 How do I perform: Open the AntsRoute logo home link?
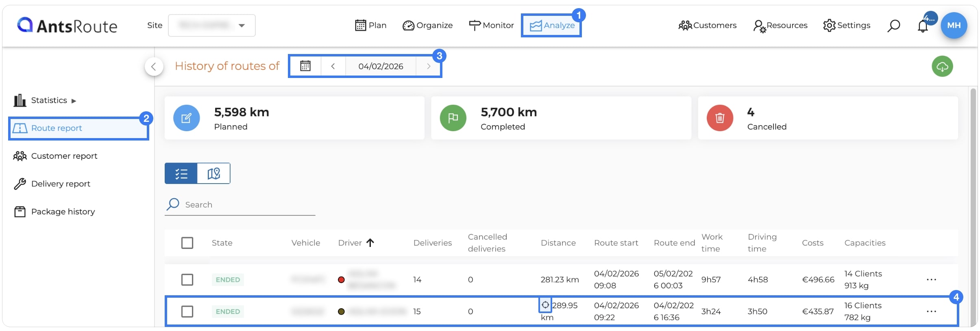[67, 26]
